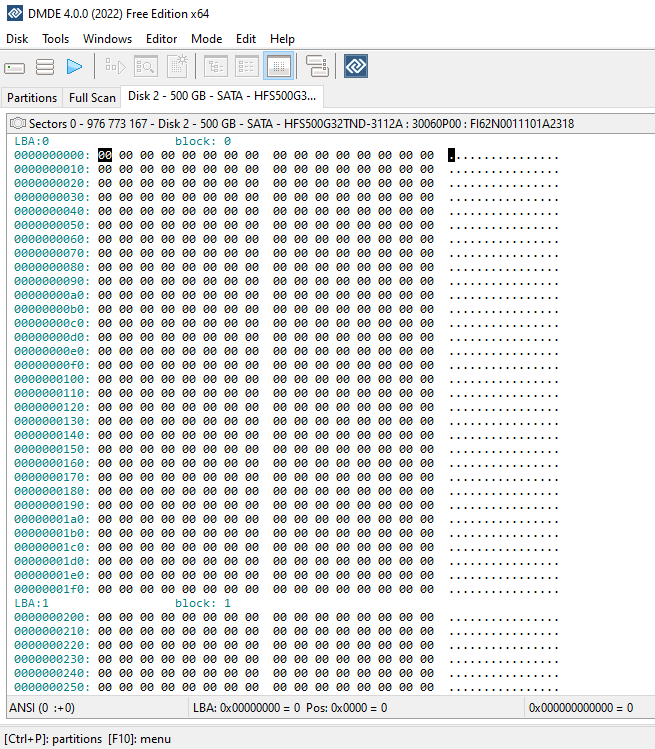Click last byte of row 0000000010
655x749 pixels.
coord(427,169)
